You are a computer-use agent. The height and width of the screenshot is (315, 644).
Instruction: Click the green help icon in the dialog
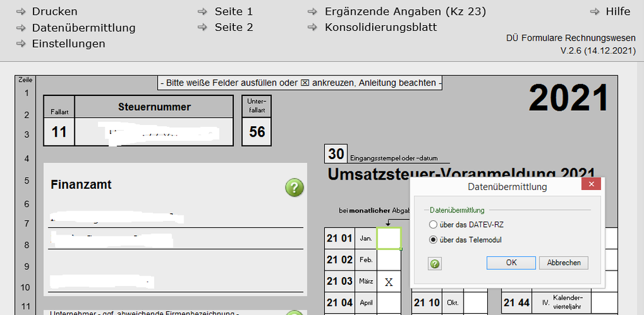point(435,263)
